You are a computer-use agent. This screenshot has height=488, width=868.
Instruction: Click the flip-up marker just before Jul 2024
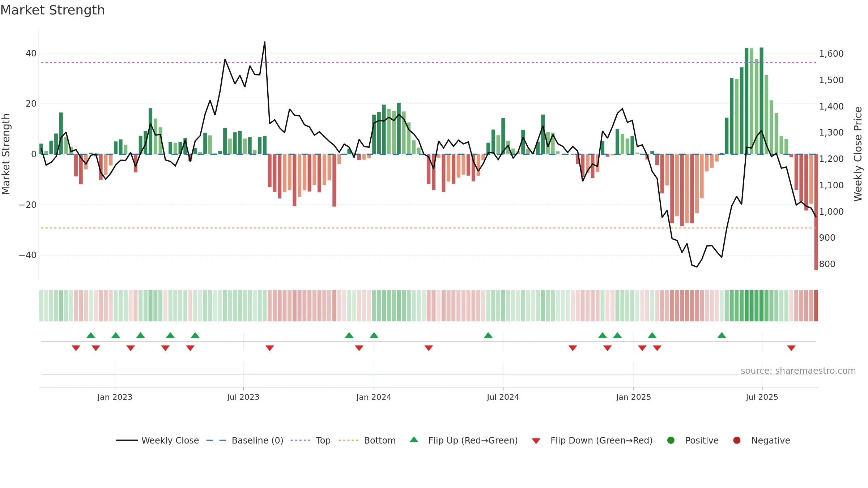click(488, 335)
